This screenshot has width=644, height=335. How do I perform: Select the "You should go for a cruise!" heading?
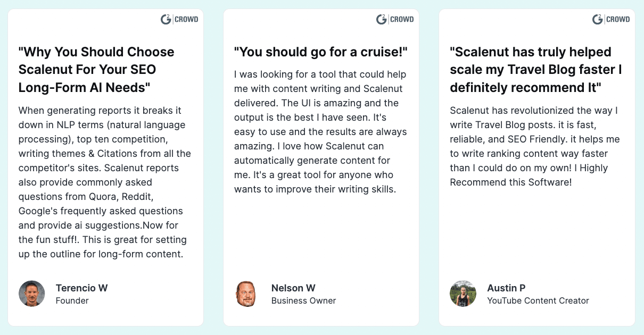click(321, 52)
